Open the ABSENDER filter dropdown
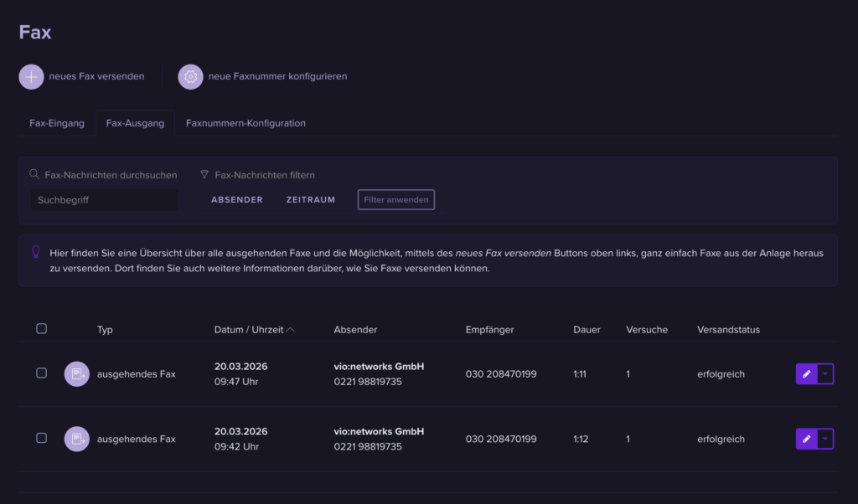Image resolution: width=858 pixels, height=504 pixels. [237, 200]
